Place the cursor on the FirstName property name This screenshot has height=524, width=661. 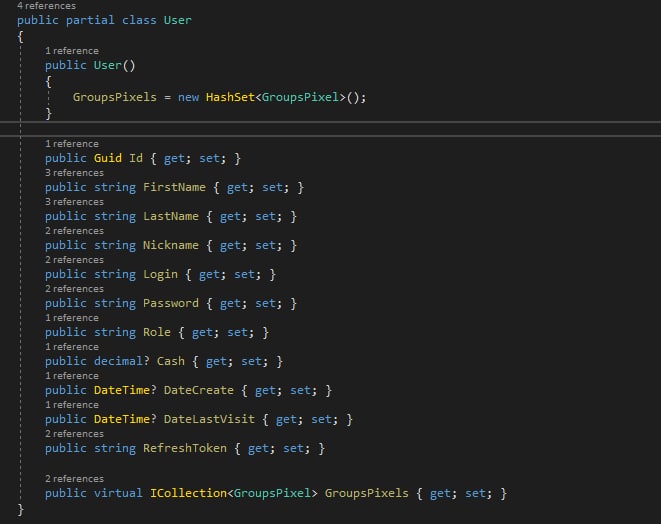click(174, 187)
